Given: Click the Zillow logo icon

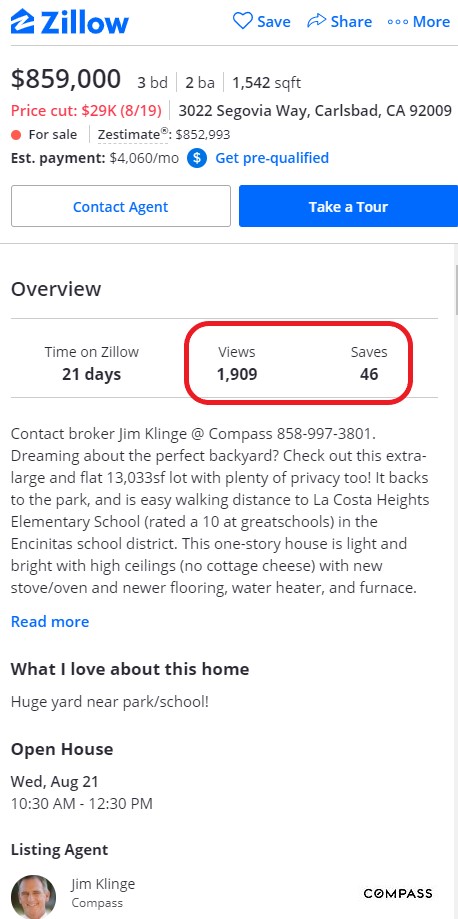Looking at the screenshot, I should [22, 22].
